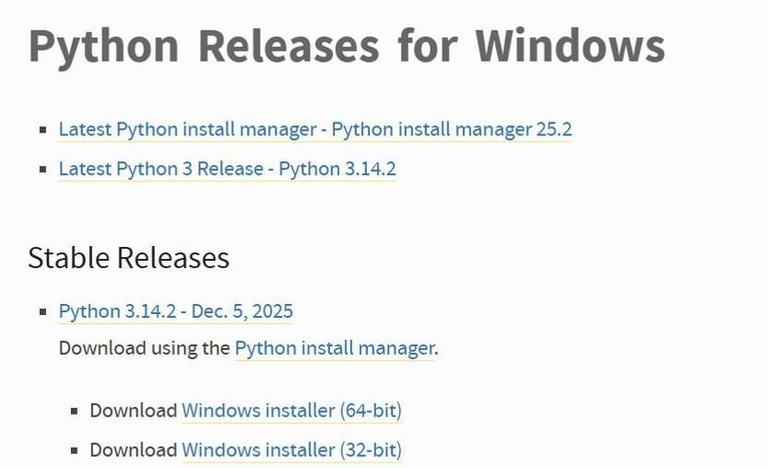
Task: Click bullet beside Latest Python 3 Release
Action: pos(42,169)
